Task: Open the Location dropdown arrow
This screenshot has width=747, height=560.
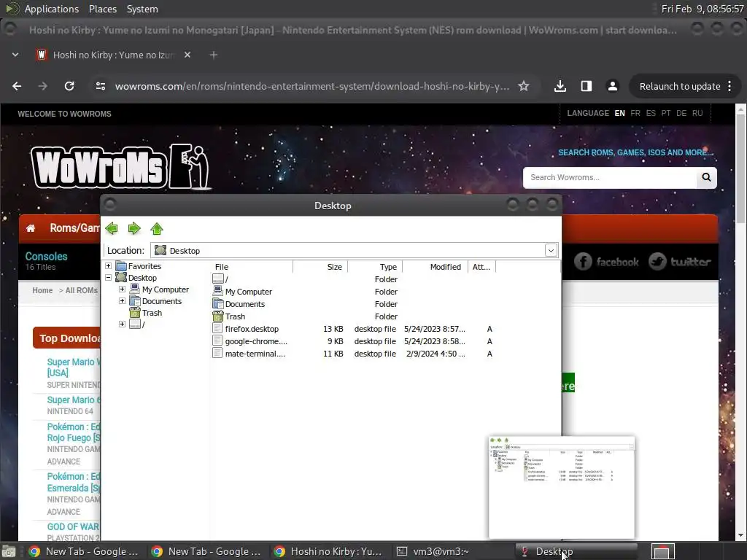Action: tap(551, 251)
